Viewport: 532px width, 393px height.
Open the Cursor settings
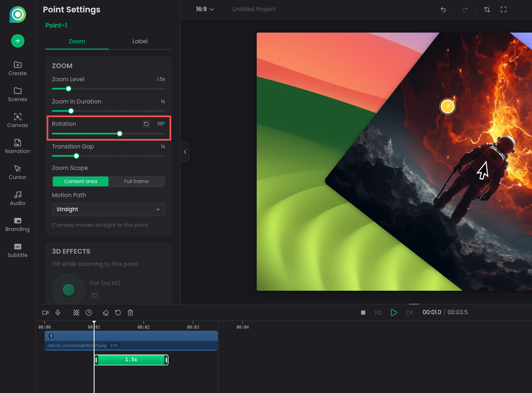(18, 172)
